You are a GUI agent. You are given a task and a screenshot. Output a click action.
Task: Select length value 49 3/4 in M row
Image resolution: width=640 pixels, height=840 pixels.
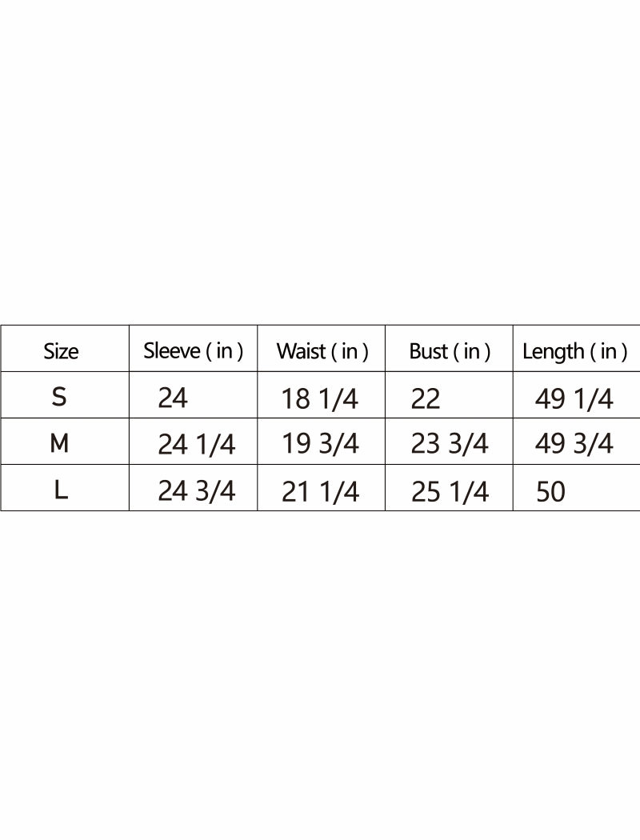tap(574, 444)
